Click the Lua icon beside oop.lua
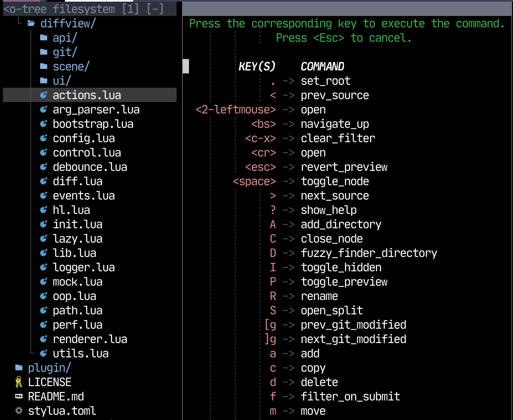Viewport: 513px width, 420px height. pyautogui.click(x=44, y=296)
